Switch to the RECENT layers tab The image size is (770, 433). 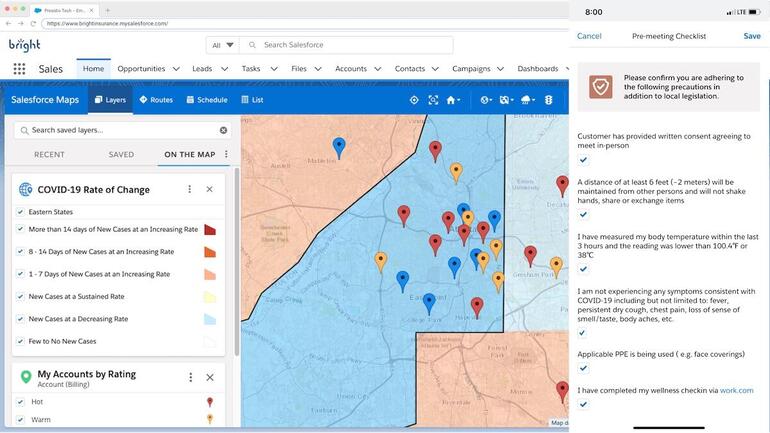tap(49, 154)
